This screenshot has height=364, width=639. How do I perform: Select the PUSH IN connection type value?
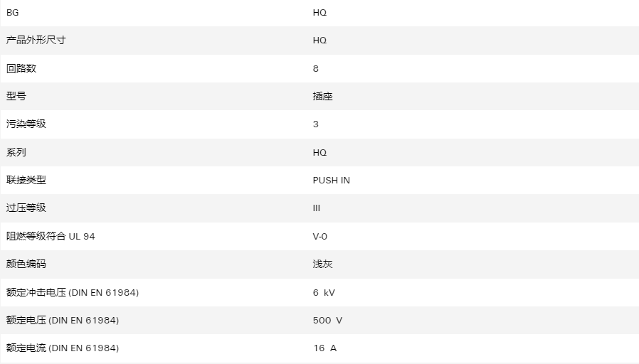(x=332, y=181)
